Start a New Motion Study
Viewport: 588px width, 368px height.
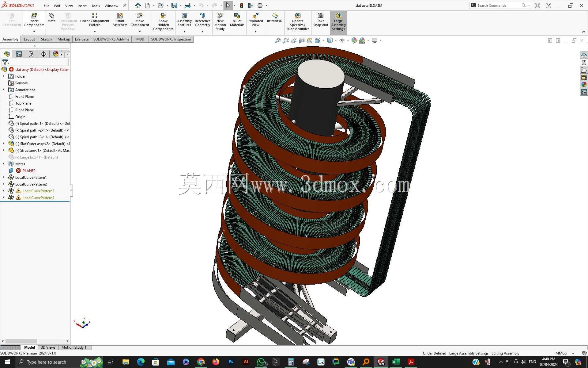pyautogui.click(x=220, y=22)
